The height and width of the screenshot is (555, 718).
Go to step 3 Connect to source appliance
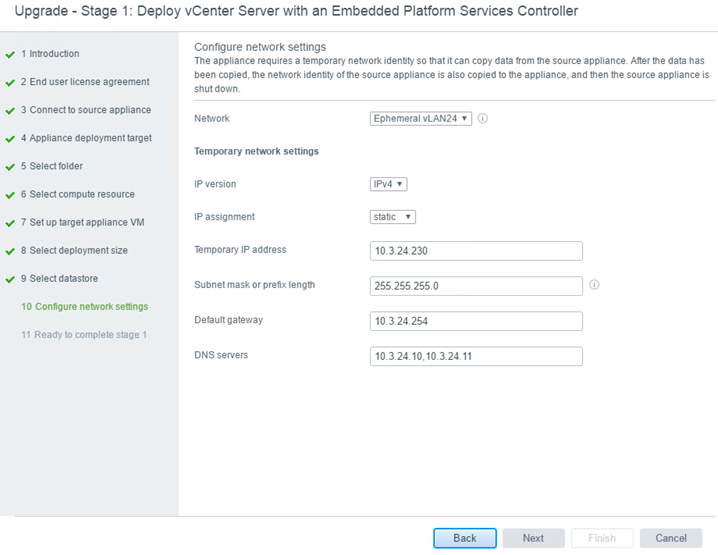click(x=86, y=110)
